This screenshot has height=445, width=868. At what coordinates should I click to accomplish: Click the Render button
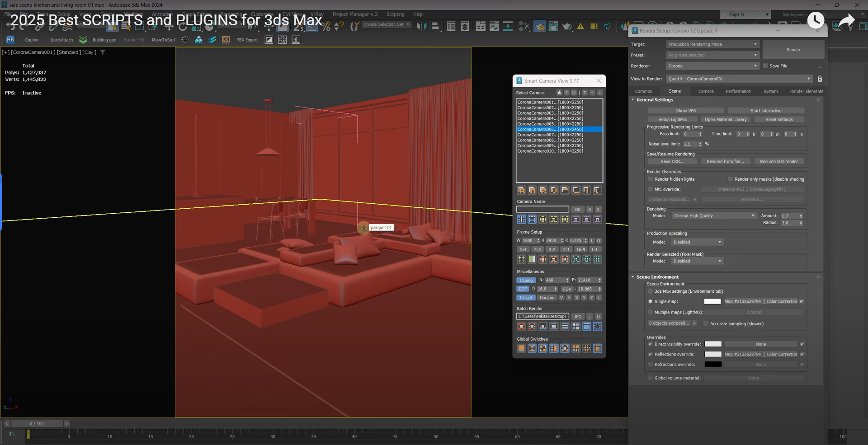[x=793, y=50]
